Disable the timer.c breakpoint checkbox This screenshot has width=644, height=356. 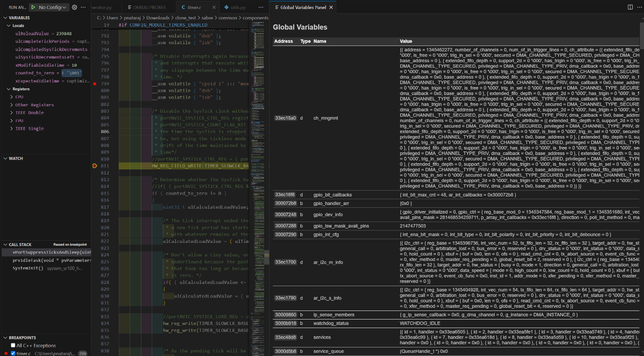(13, 354)
